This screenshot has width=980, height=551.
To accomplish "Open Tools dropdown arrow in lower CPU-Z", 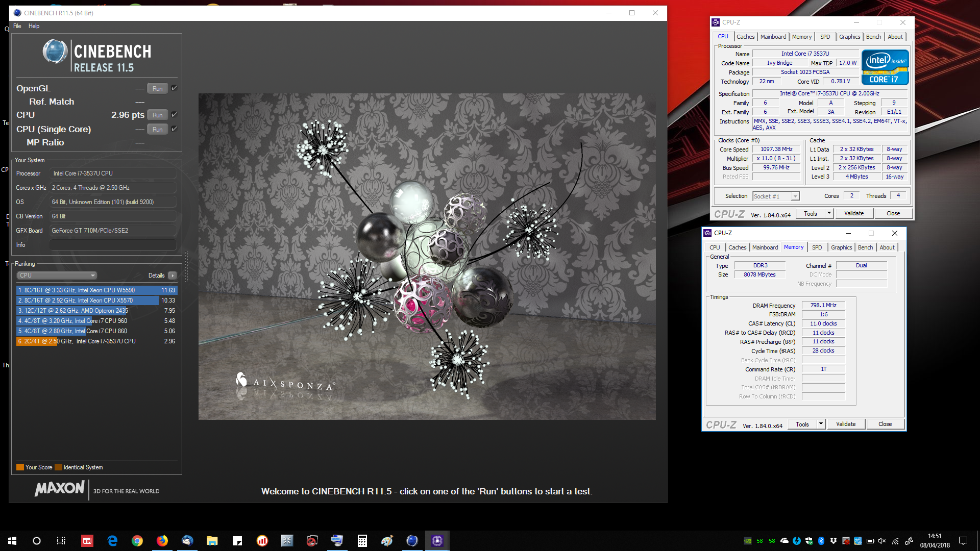I will coord(821,424).
